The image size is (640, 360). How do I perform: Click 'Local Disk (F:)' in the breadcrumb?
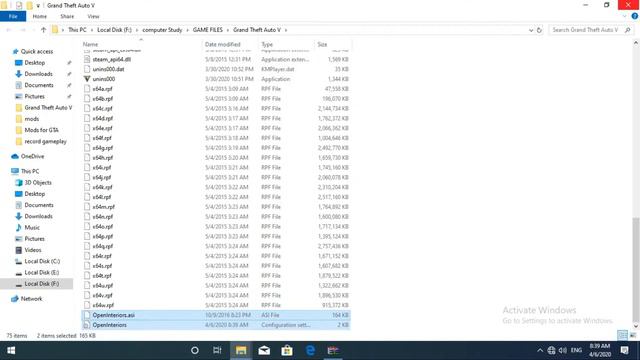coord(114,30)
